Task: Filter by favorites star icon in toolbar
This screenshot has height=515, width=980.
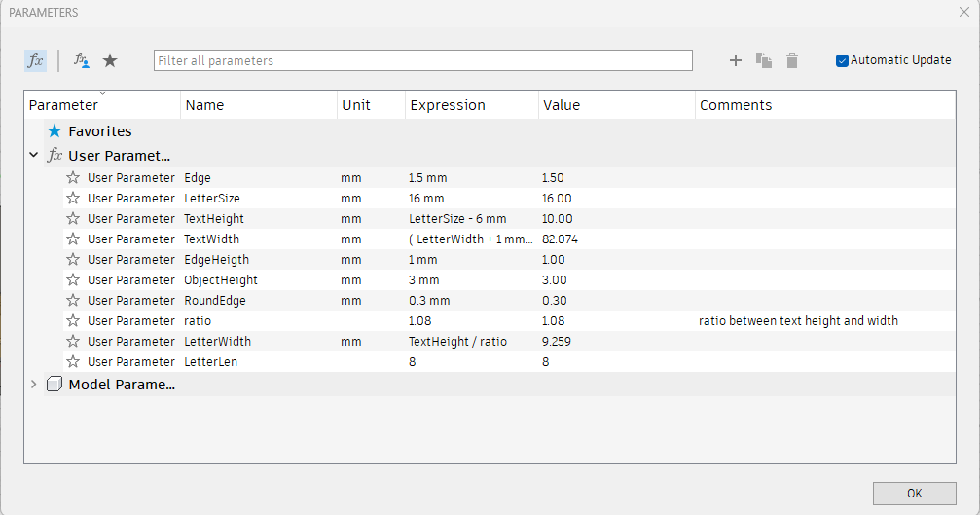Action: tap(110, 60)
